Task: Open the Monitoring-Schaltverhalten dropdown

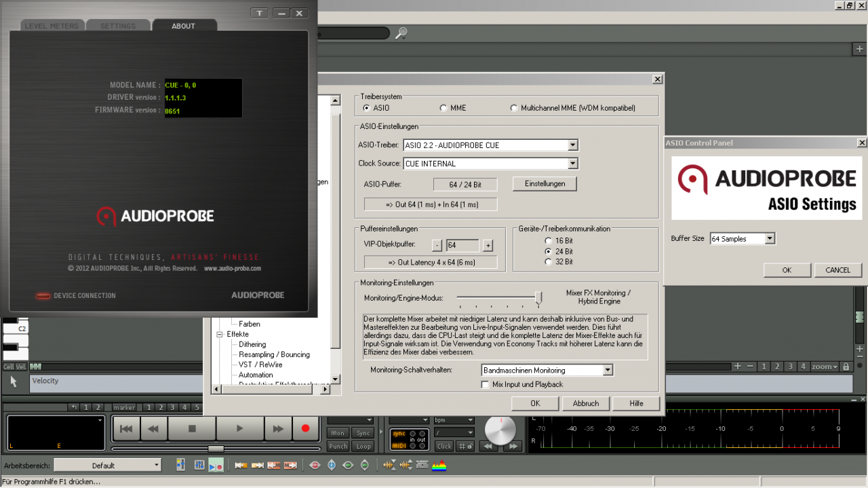Action: pos(608,370)
